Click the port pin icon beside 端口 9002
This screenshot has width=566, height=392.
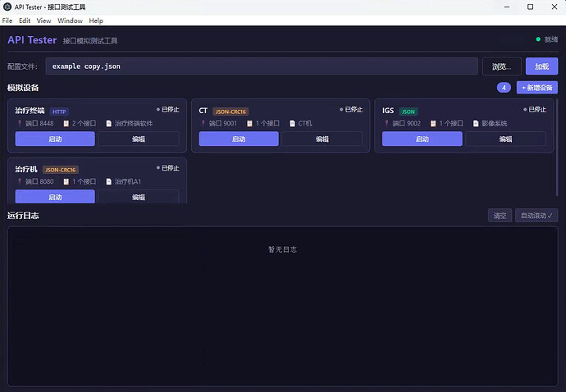[386, 124]
